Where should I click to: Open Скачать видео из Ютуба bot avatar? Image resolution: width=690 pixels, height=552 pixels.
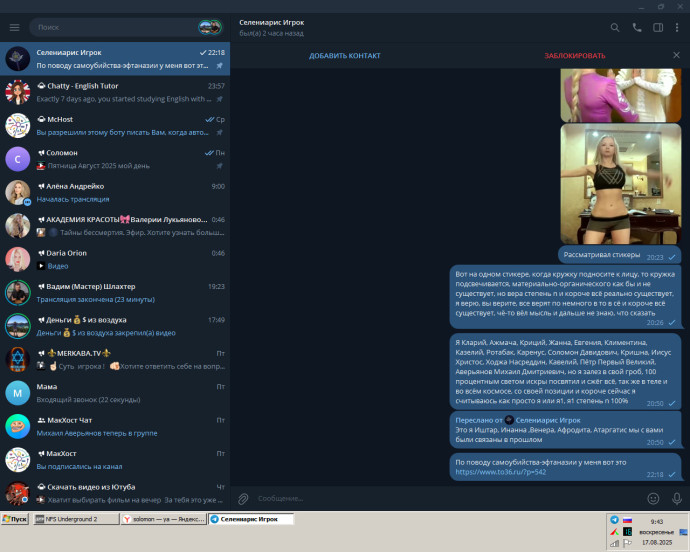18,493
